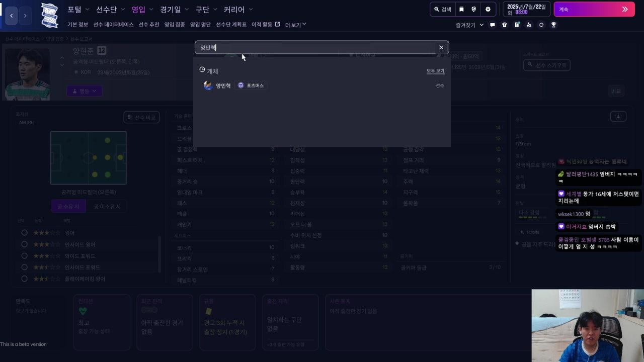Open the trophy icon shortcut
644x362 pixels.
[x=553, y=25]
